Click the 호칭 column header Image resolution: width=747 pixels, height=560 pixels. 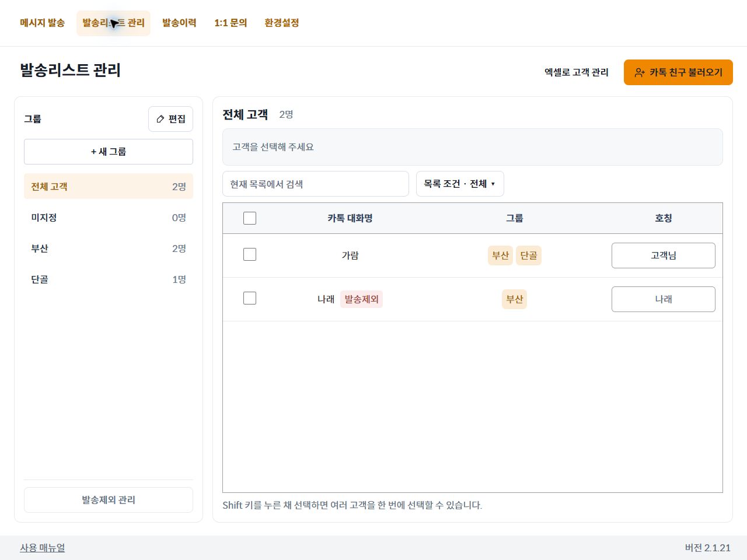(x=664, y=218)
